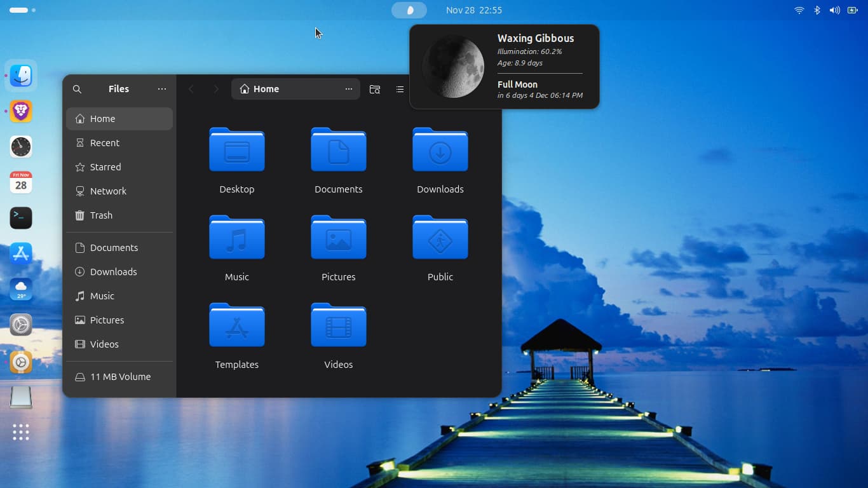This screenshot has height=488, width=868.
Task: Click the search icon in Files sidebar header
Action: (x=77, y=90)
